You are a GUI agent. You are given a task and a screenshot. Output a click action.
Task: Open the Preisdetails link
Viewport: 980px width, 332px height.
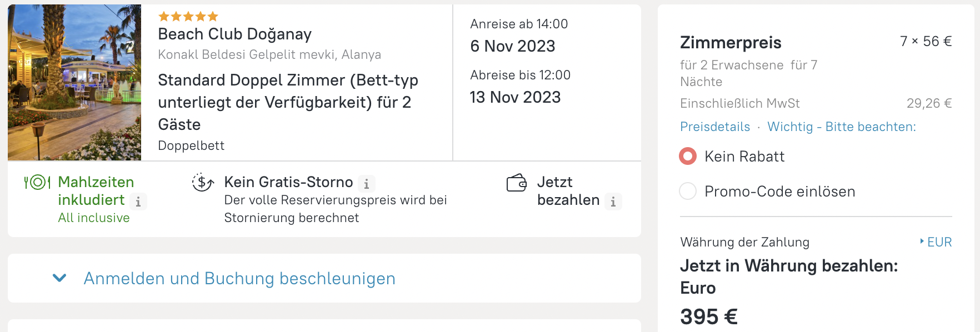[715, 127]
